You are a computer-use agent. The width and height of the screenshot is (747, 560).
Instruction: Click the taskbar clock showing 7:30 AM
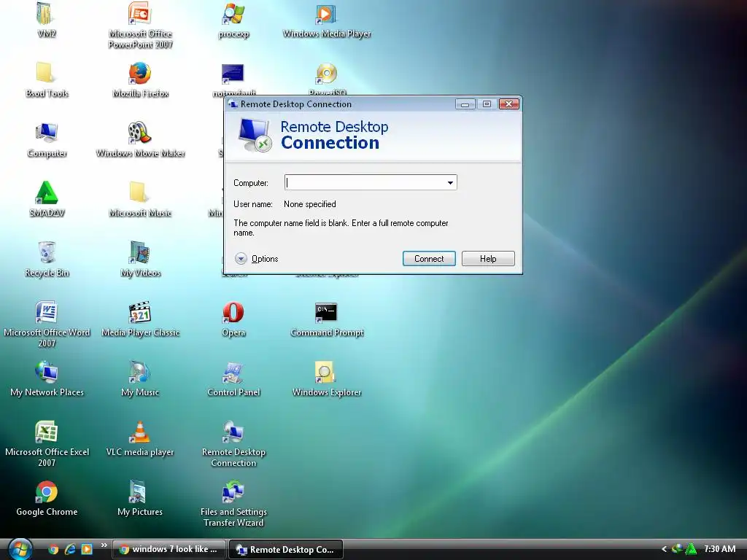point(719,548)
